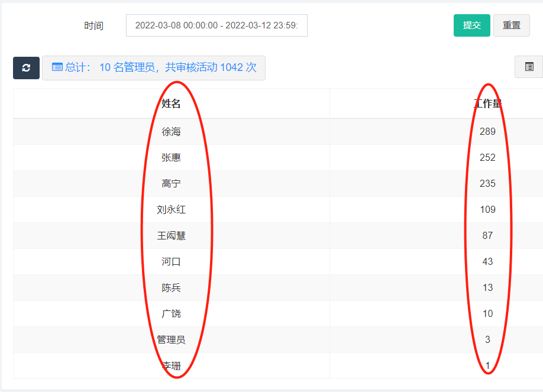This screenshot has height=392, width=543.
Task: Open the column view toggle icon
Action: [x=529, y=67]
